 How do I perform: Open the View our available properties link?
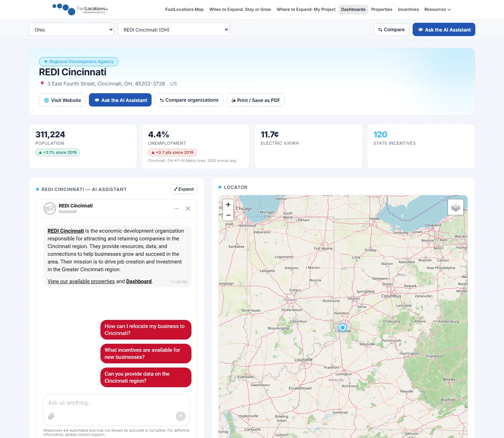click(81, 281)
